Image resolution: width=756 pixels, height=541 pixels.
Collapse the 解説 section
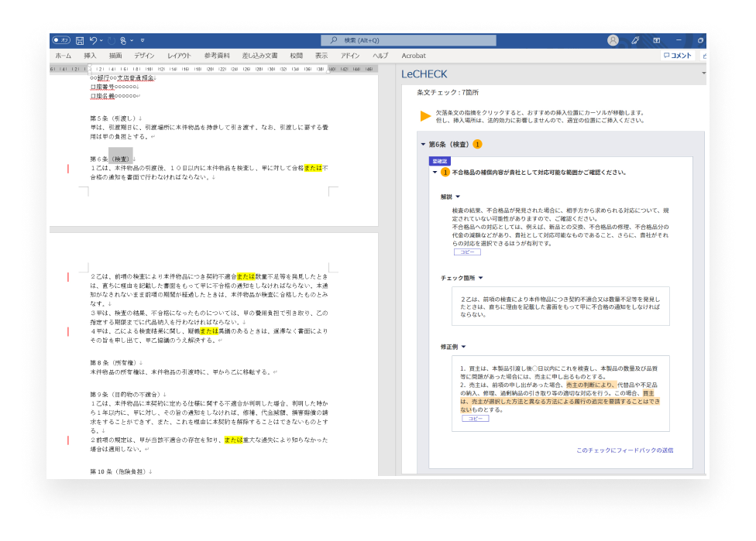pos(458,197)
